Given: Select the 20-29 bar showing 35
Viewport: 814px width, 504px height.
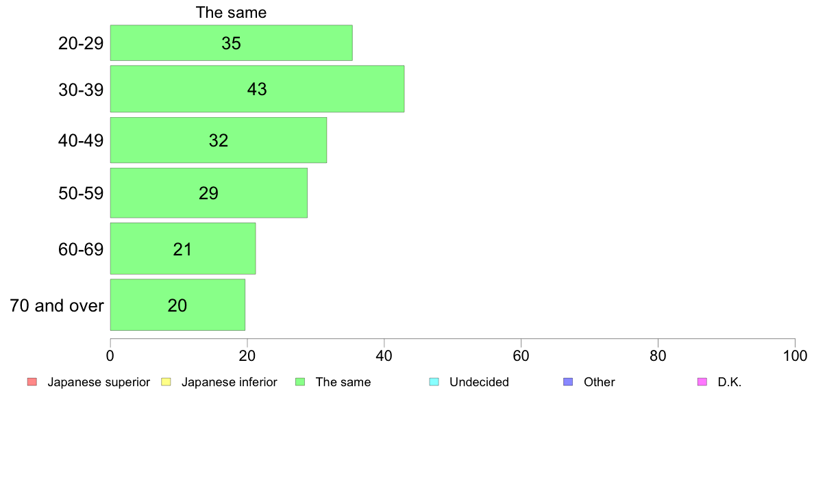Looking at the screenshot, I should [x=231, y=43].
